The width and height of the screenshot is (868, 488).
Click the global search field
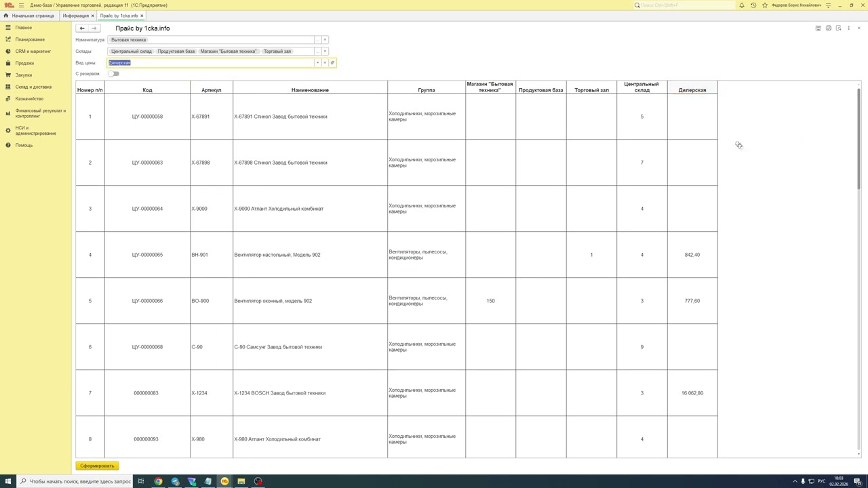(x=685, y=5)
